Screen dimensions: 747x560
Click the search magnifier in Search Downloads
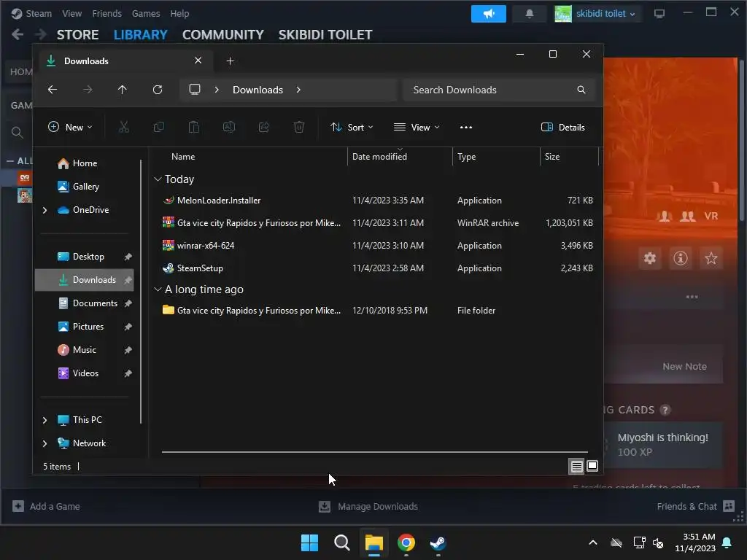581,90
